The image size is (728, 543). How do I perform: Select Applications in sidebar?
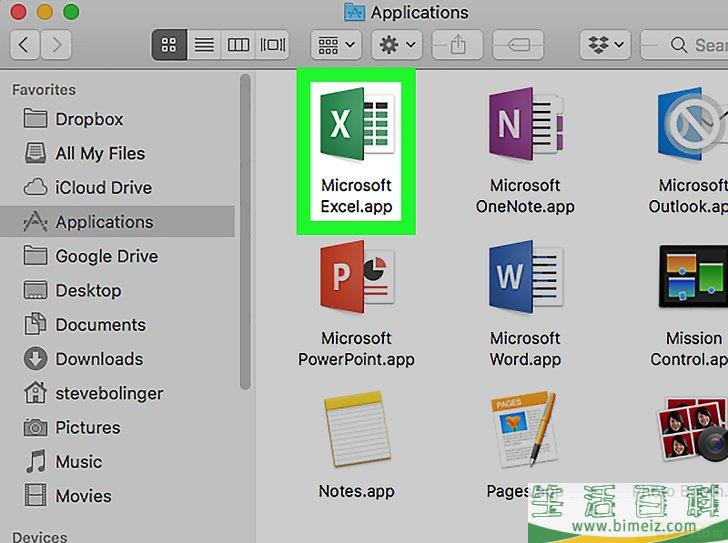pyautogui.click(x=117, y=222)
